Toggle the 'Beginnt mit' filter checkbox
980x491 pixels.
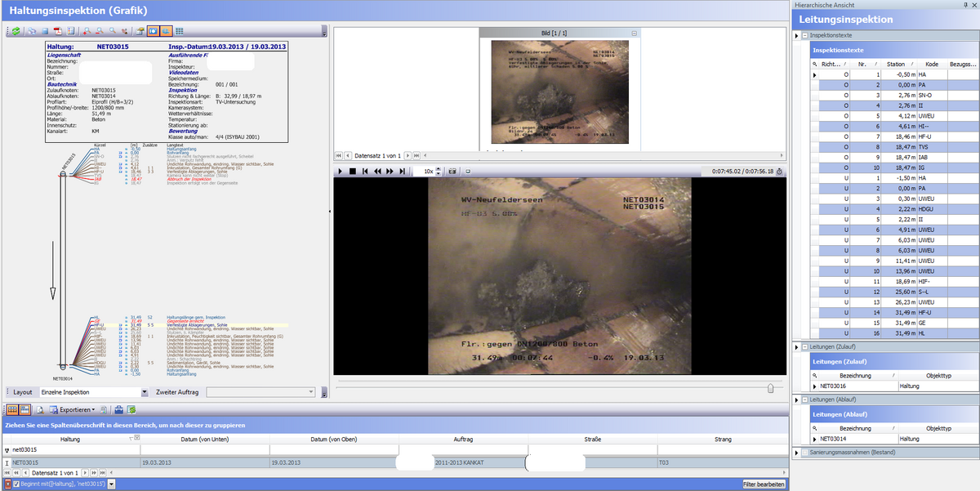click(17, 484)
